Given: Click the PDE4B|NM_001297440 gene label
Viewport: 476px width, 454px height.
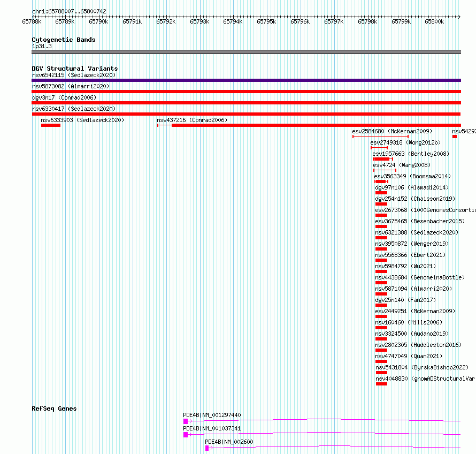Looking at the screenshot, I should tap(212, 415).
